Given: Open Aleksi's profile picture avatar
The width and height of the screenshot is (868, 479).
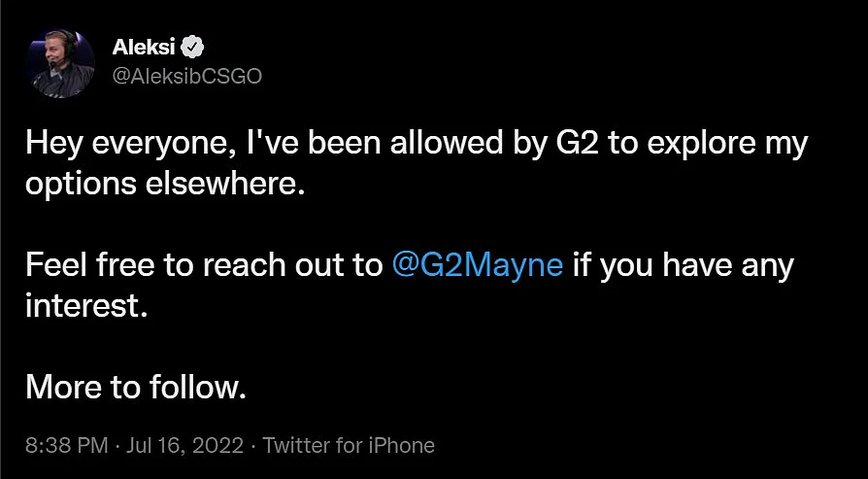Looking at the screenshot, I should click(61, 64).
